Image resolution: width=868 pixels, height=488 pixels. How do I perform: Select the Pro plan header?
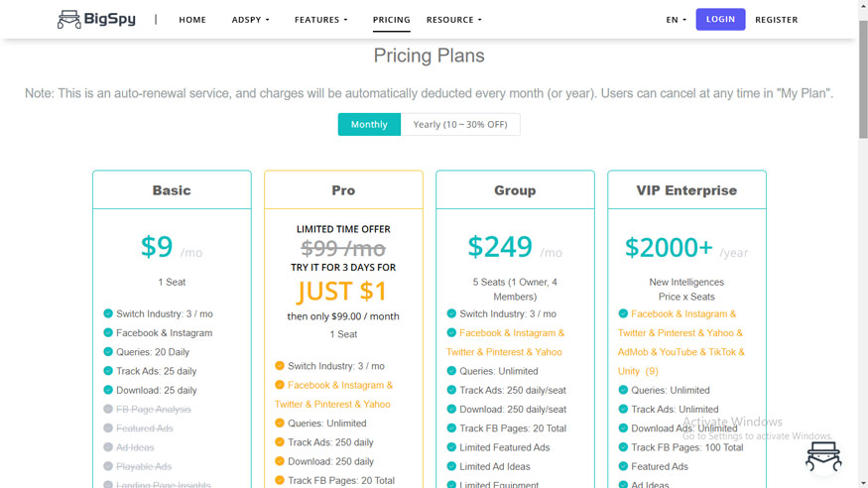[x=343, y=190]
